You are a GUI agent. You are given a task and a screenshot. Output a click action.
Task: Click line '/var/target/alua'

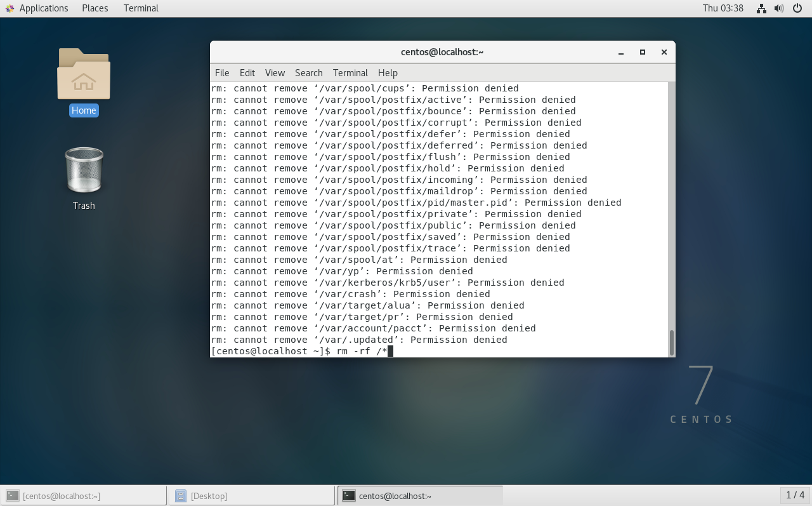pyautogui.click(x=368, y=305)
